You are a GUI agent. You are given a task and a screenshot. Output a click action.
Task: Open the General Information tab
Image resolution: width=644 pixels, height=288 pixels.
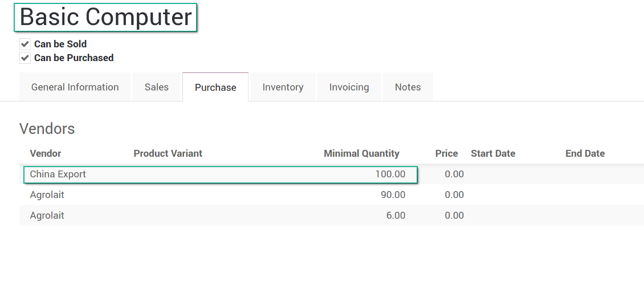pyautogui.click(x=75, y=87)
